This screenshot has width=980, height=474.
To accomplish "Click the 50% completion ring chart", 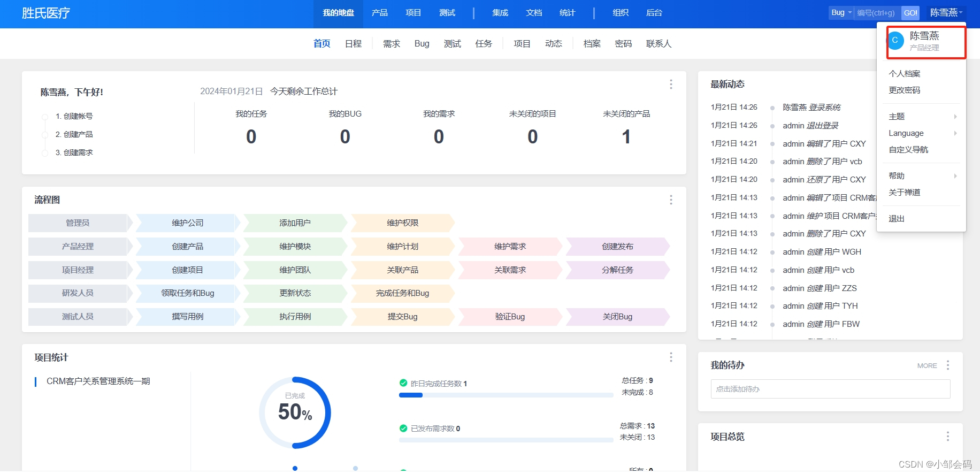I will [295, 412].
